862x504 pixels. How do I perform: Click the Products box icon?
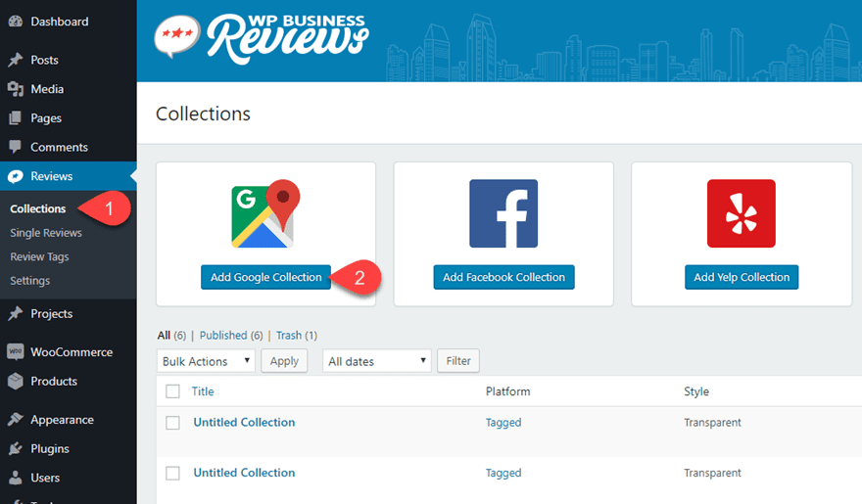tap(16, 381)
